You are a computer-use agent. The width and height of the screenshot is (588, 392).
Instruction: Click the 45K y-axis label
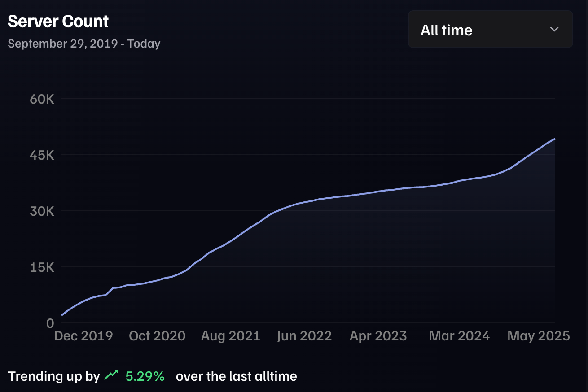(x=42, y=155)
